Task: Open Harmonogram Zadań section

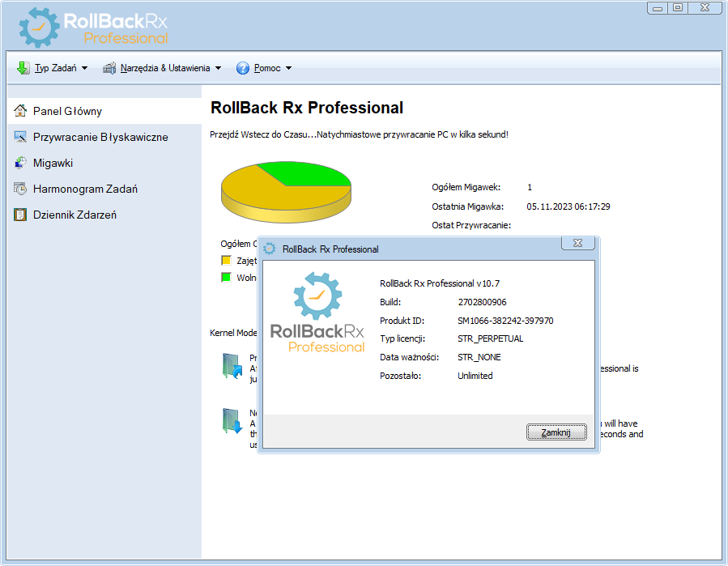Action: [x=104, y=189]
